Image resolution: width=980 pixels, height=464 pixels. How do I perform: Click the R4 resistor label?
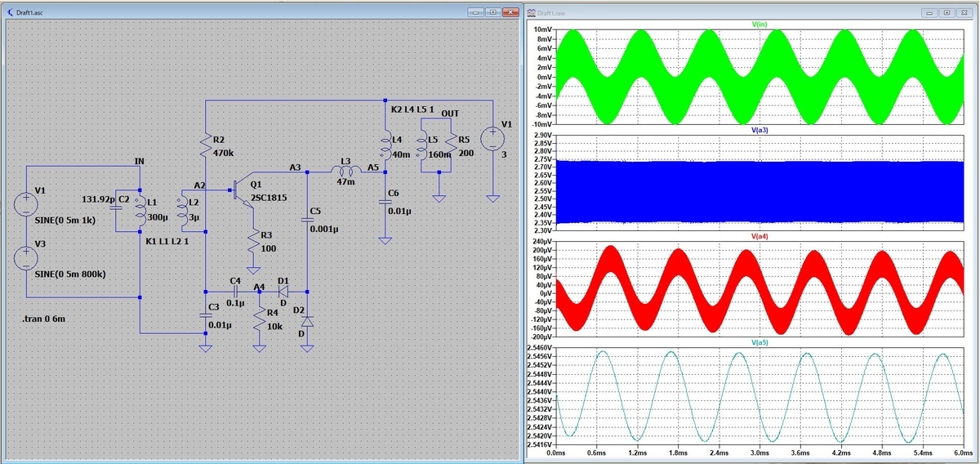[x=273, y=311]
